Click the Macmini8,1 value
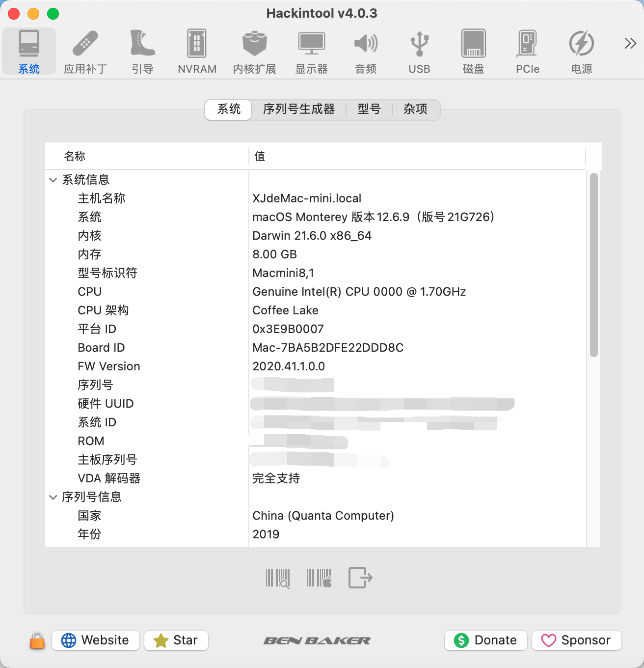Viewport: 644px width, 668px height. pyautogui.click(x=283, y=273)
